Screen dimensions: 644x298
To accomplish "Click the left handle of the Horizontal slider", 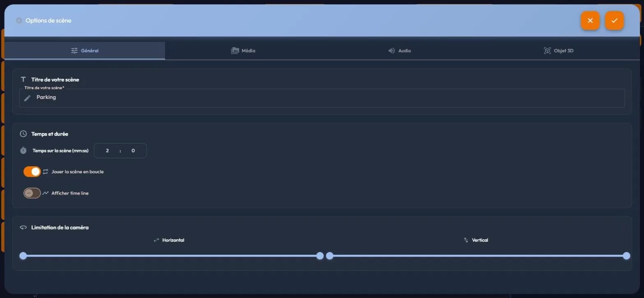I will tap(23, 256).
